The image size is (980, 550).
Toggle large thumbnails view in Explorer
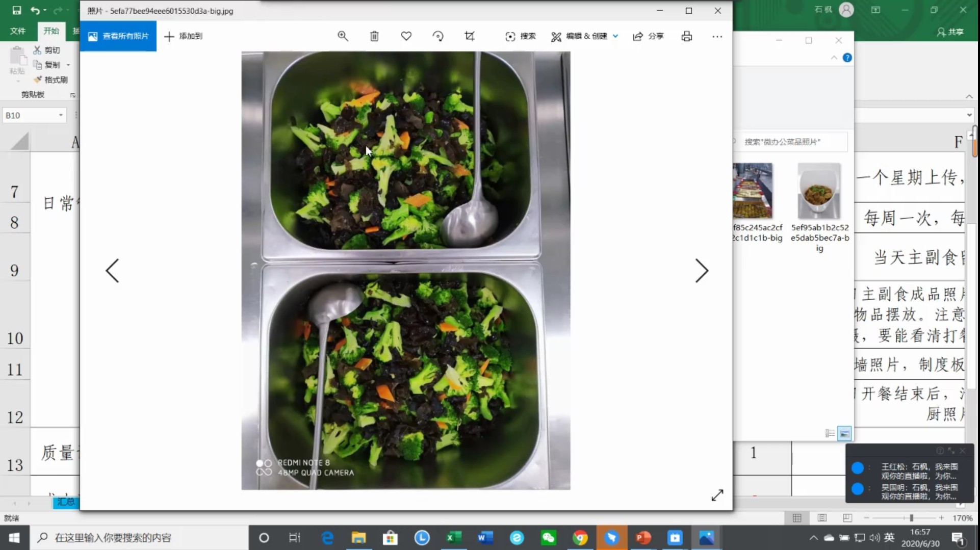click(844, 433)
